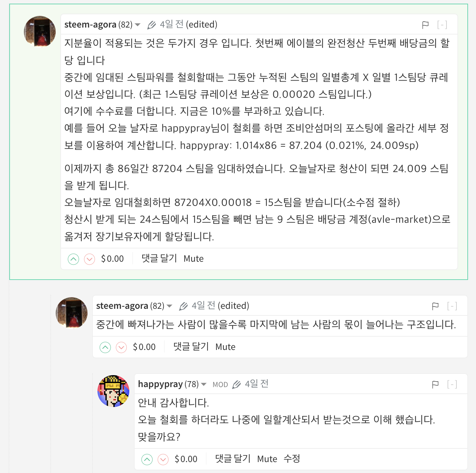Click 수정 to edit happypray's comment
This screenshot has height=473, width=476.
pyautogui.click(x=292, y=459)
